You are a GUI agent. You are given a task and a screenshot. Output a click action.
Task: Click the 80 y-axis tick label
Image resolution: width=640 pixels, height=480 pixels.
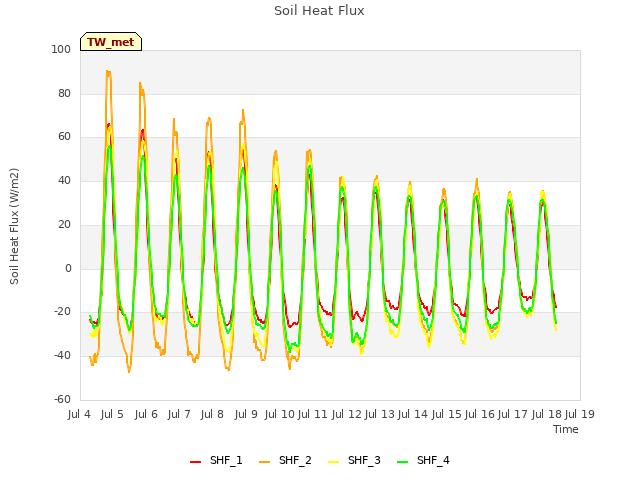pos(64,93)
